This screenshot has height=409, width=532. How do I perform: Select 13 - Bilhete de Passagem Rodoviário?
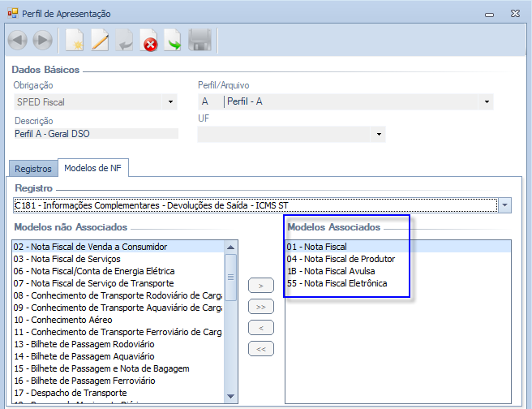(118, 344)
